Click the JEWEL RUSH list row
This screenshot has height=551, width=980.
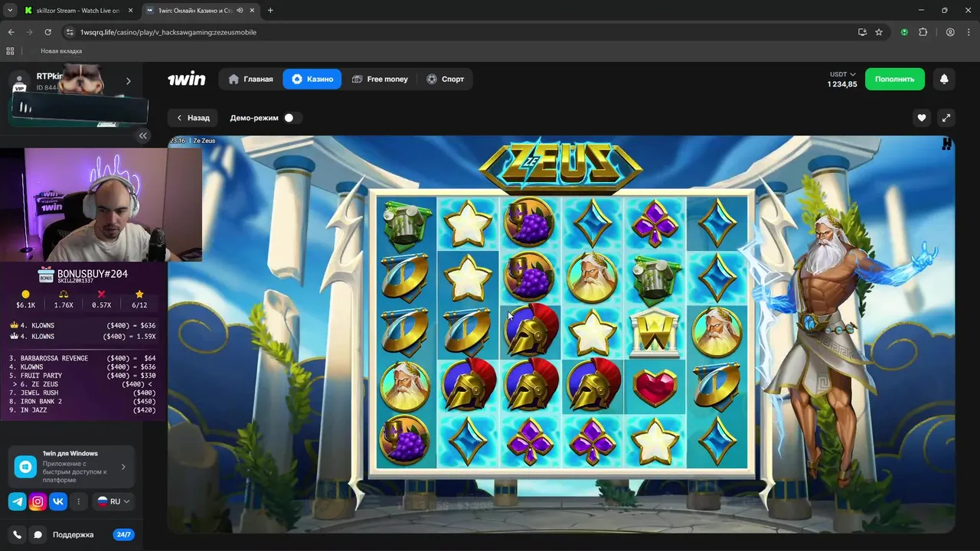pos(83,393)
